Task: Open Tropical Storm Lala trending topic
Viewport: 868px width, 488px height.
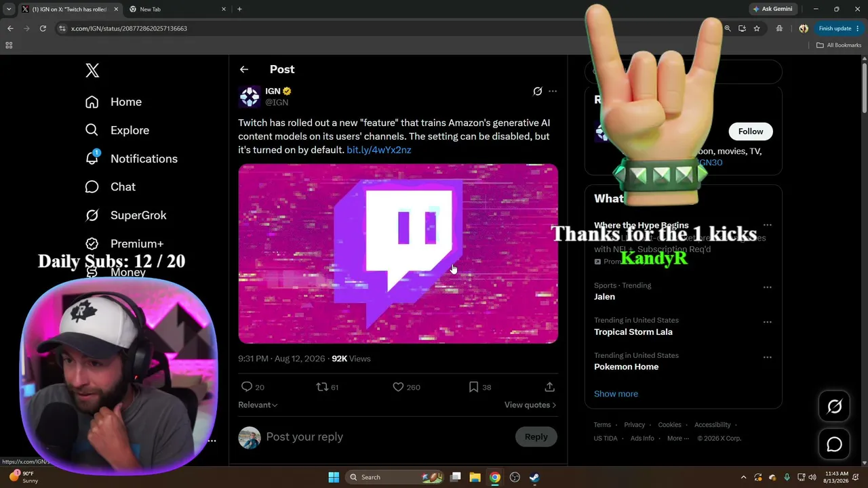Action: coord(633,332)
